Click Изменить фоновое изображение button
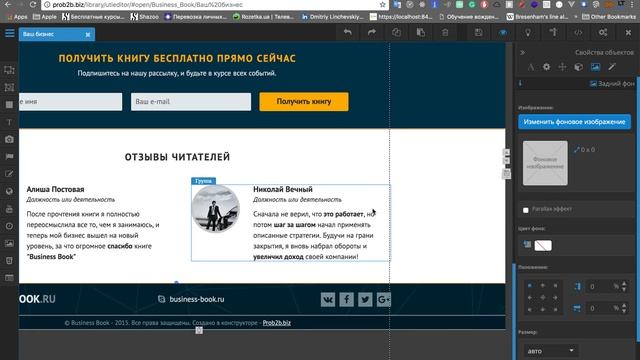This screenshot has height=360, width=640. coord(574,122)
